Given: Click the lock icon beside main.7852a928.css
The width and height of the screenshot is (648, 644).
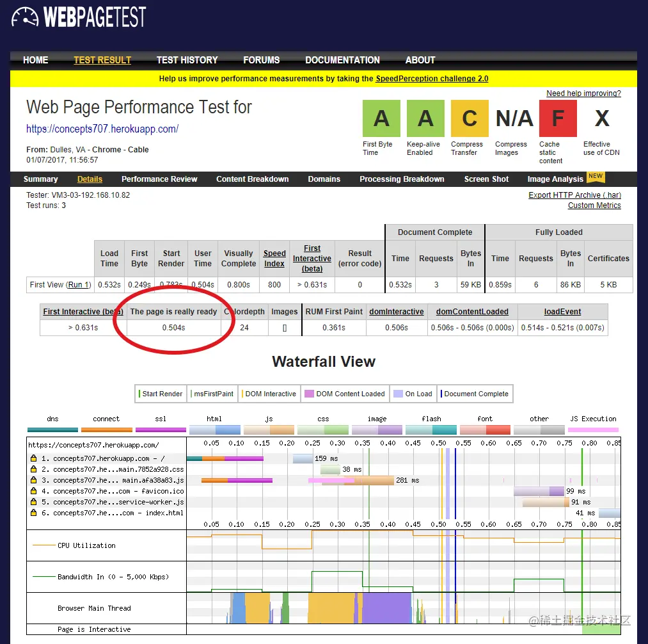Looking at the screenshot, I should click(x=33, y=469).
